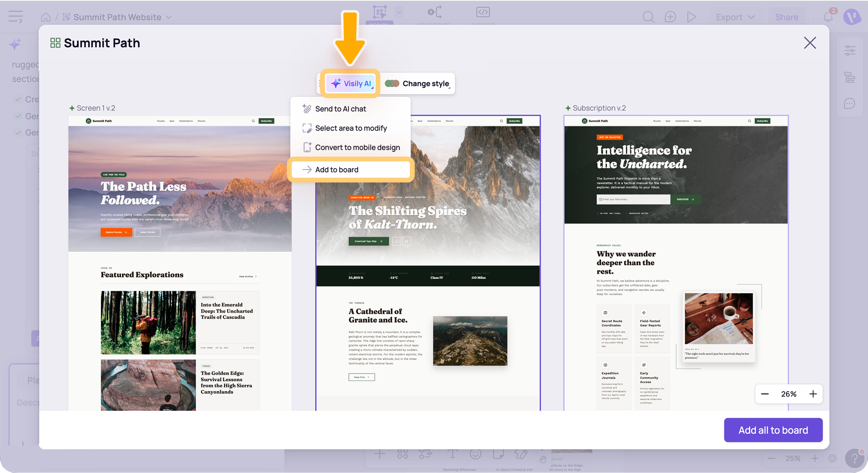Open the Change style dropdown

417,84
